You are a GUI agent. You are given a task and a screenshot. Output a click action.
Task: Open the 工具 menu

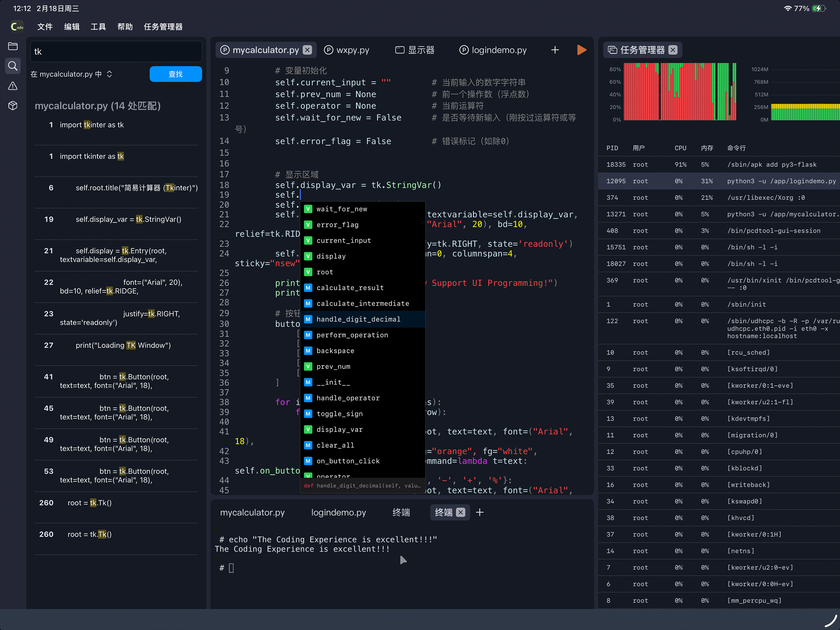click(x=98, y=26)
